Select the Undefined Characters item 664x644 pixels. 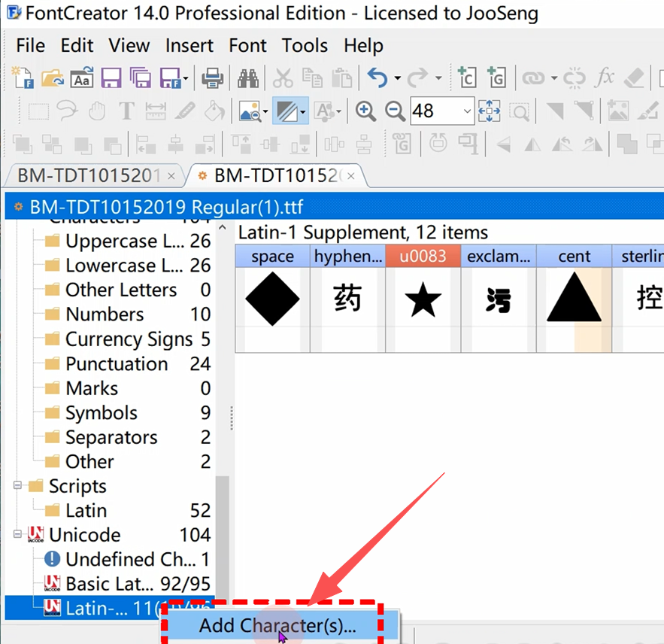127,559
